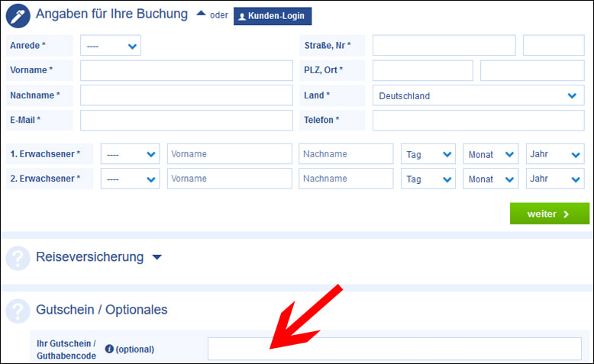Click Vorname field of 1. Erwachsener
Viewport: 594px width, 364px height.
[230, 154]
